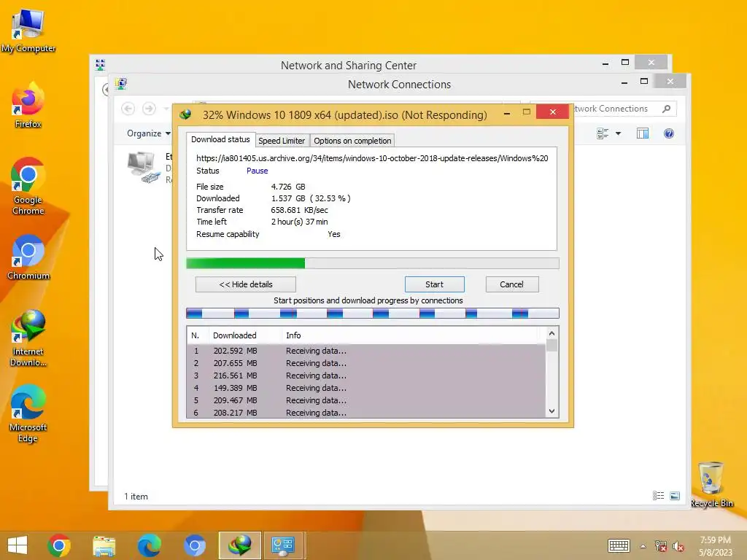Show hidden tray icons arrow

coord(643,546)
